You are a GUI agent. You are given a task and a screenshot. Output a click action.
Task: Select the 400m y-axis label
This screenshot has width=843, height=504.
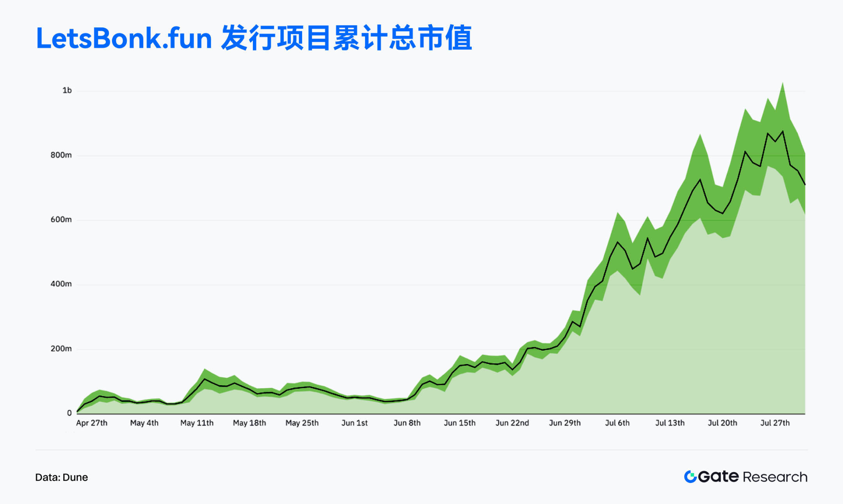(x=61, y=284)
